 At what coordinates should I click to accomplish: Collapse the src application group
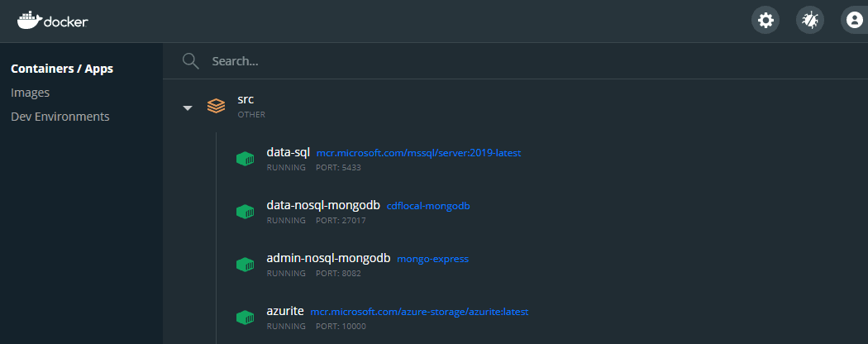pos(188,107)
